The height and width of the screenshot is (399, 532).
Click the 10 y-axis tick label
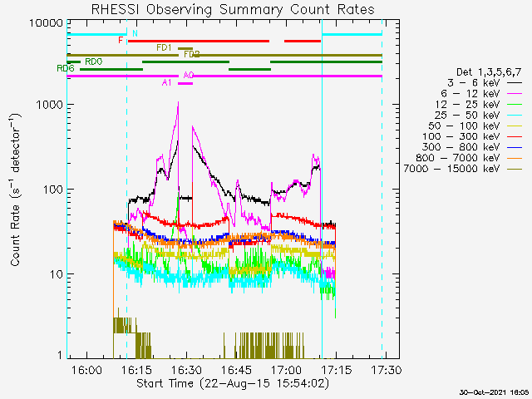[x=56, y=273]
